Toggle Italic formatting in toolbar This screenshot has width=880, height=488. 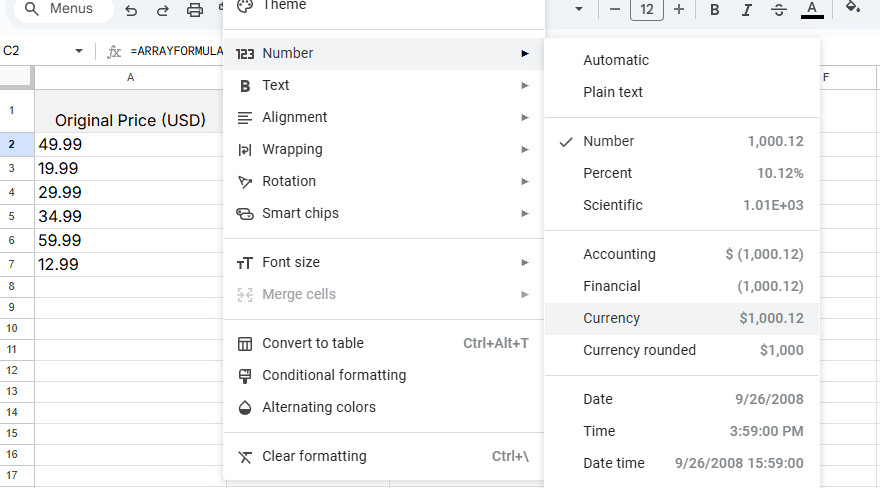click(747, 10)
